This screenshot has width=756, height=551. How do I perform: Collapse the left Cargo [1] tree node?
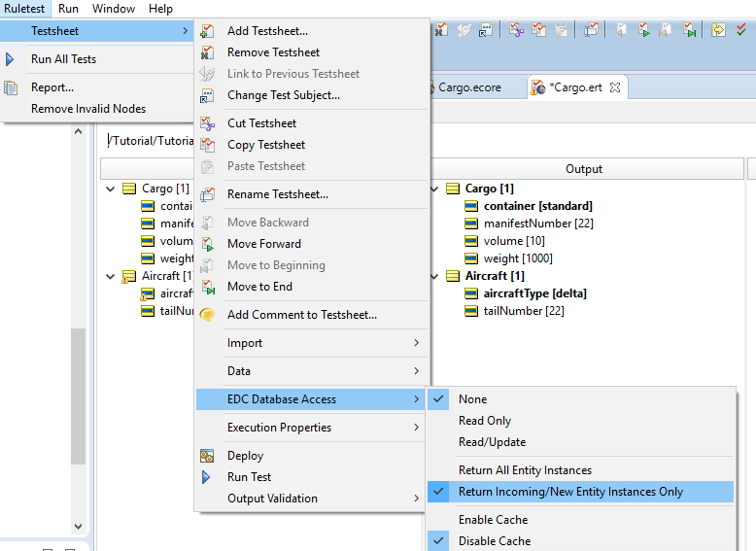pyautogui.click(x=111, y=189)
